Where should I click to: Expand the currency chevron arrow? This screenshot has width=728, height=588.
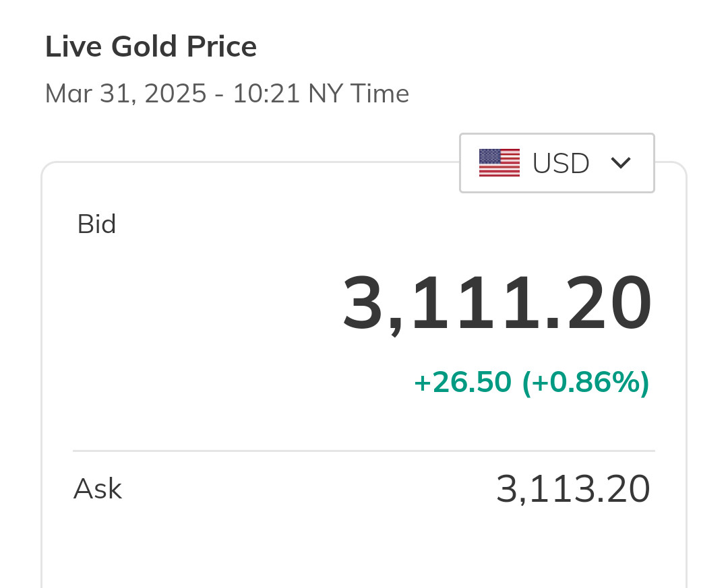click(620, 163)
